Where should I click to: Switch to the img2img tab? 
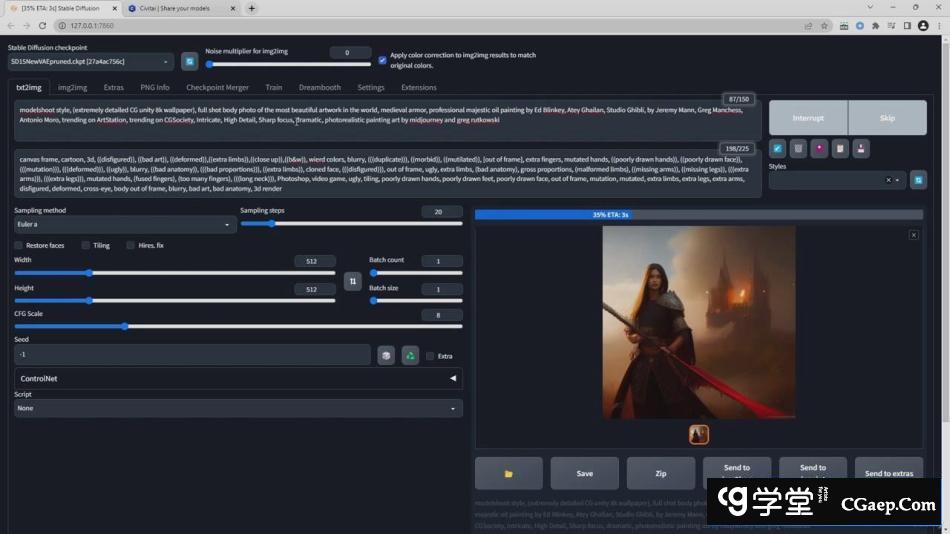click(x=72, y=88)
